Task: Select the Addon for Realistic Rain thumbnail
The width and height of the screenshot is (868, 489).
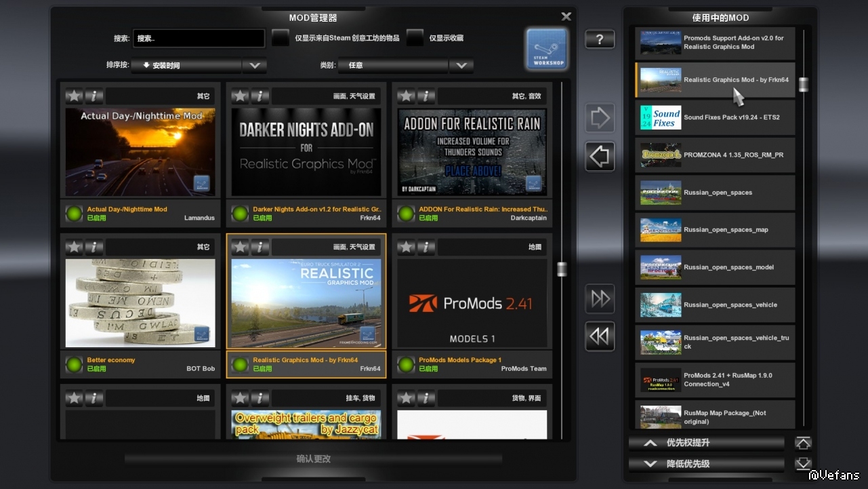Action: click(x=472, y=153)
